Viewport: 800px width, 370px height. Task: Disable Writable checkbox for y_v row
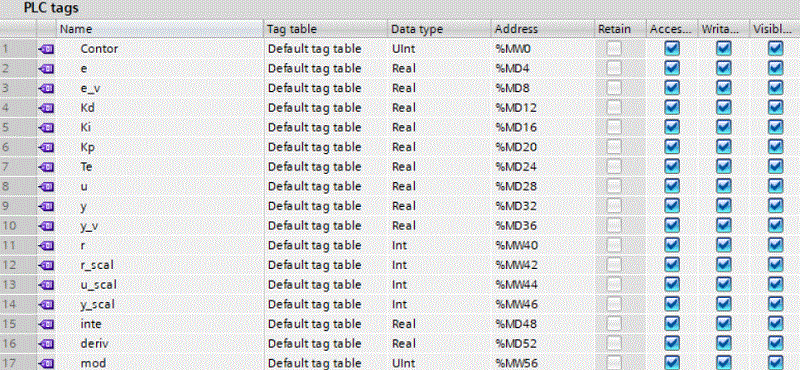(723, 226)
